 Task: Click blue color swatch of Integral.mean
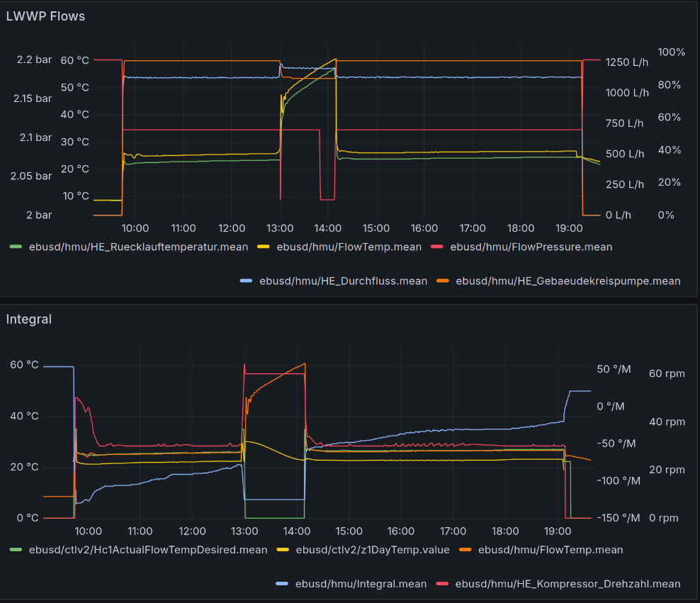pos(281,584)
